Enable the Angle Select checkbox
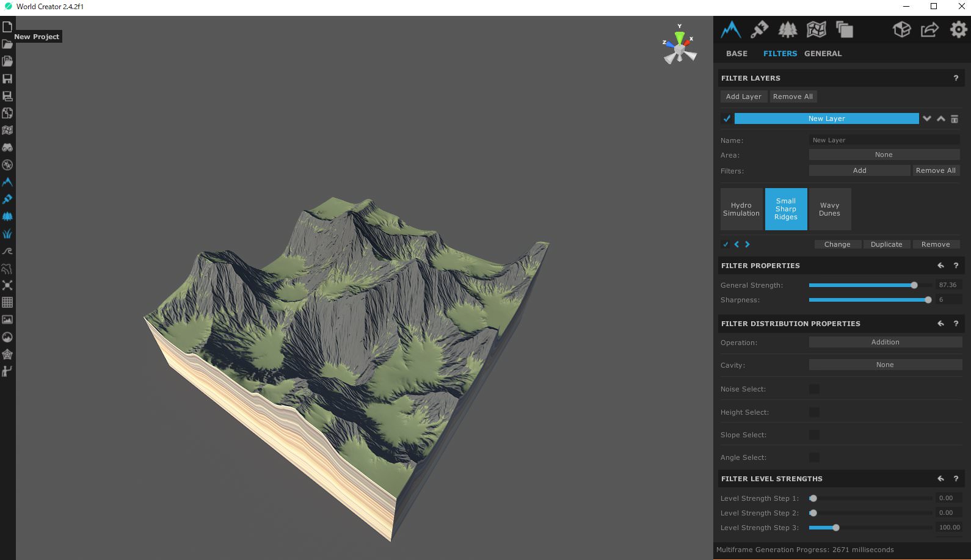The image size is (971, 560). (814, 457)
